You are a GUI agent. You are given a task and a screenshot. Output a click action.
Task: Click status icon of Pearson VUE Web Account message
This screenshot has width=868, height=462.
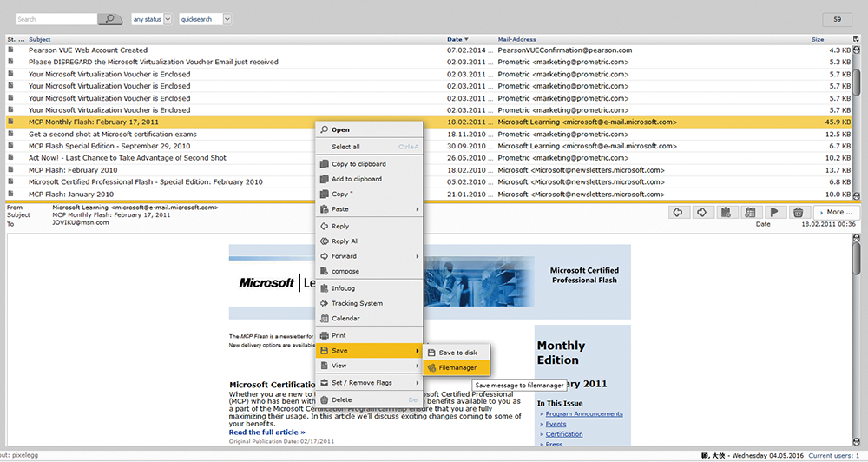10,49
